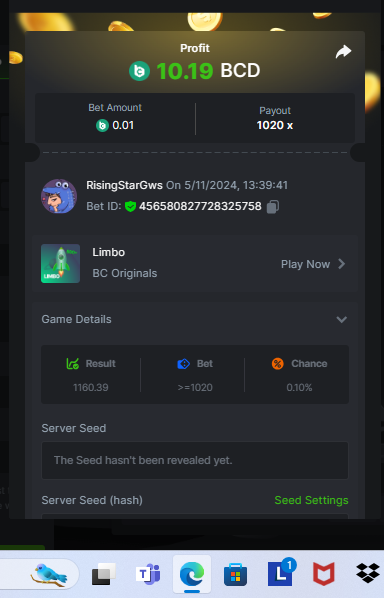Screen dimensions: 384x598
Task: Click the orange Chance percent icon
Action: pyautogui.click(x=278, y=364)
